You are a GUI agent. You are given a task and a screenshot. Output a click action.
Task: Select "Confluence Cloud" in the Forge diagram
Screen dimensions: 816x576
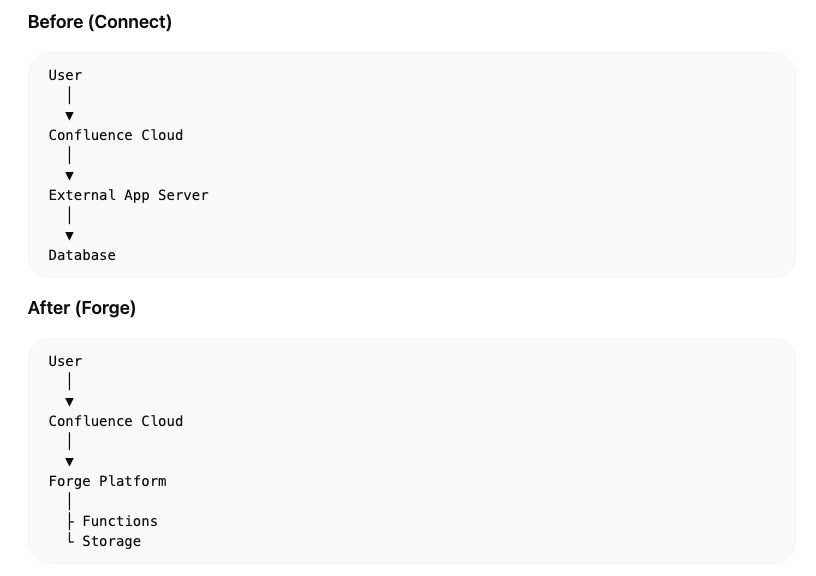click(x=116, y=421)
